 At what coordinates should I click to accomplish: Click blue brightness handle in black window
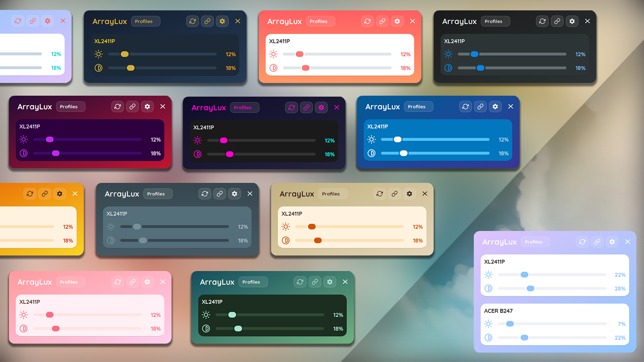click(474, 54)
